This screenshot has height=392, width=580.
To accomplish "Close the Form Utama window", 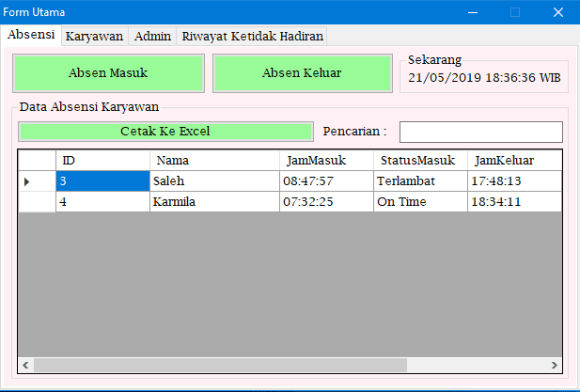I will coord(557,12).
